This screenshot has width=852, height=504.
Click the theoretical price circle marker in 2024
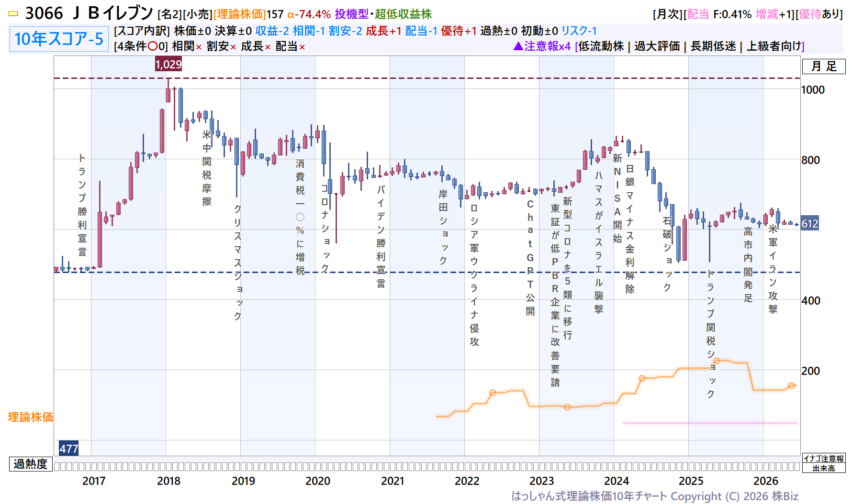coord(642,378)
